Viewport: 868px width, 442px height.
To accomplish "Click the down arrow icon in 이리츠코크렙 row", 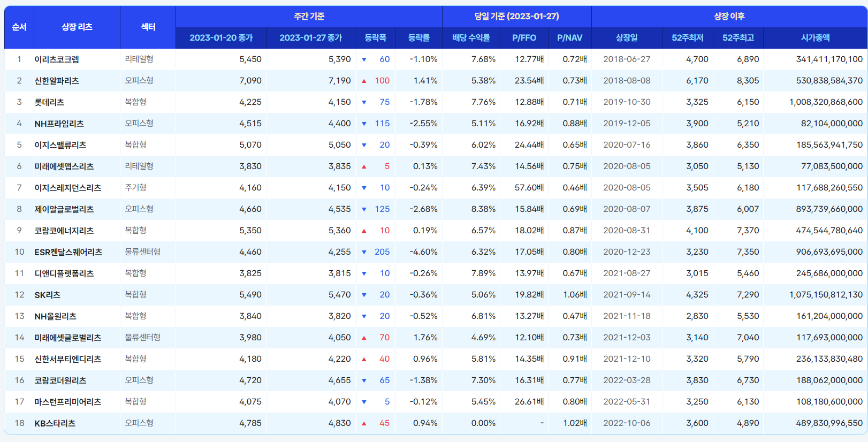I will click(364, 59).
